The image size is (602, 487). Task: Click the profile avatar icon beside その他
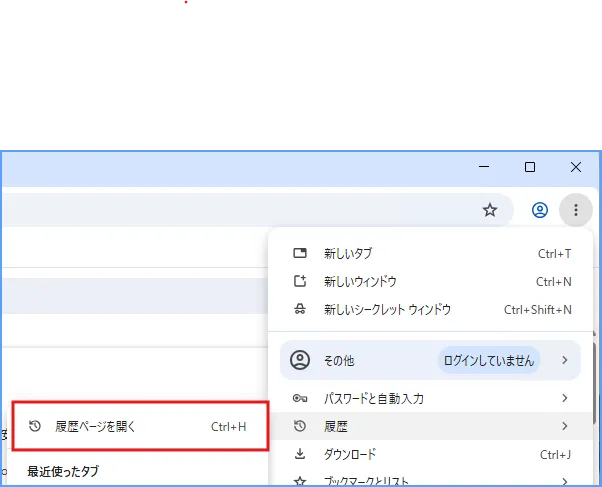[300, 360]
